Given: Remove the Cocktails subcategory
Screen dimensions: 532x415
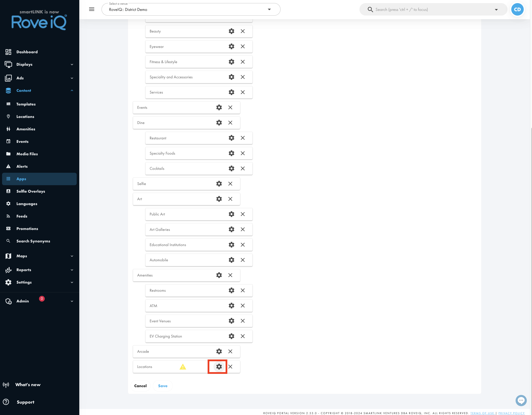Looking at the screenshot, I should pos(243,168).
